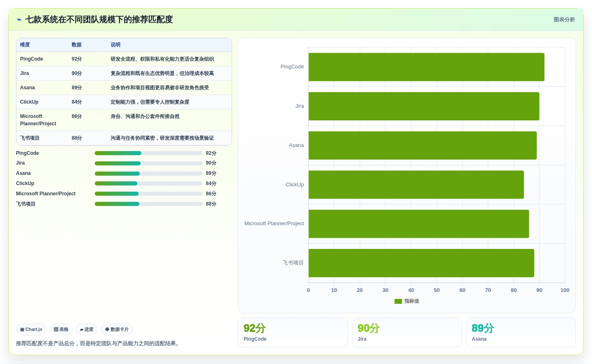Click PingCode label on chart axis
The width and height of the screenshot is (592, 364).
[292, 67]
